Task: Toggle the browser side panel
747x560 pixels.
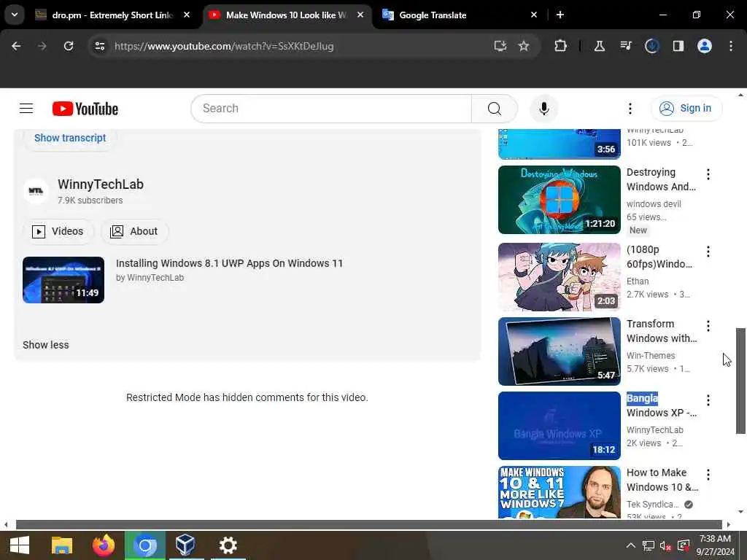Action: (678, 46)
